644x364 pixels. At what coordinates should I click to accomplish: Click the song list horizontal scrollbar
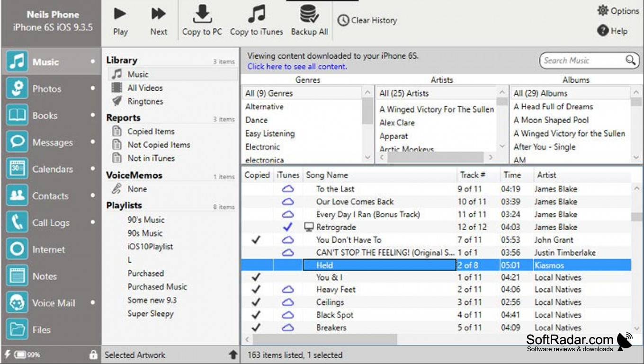tap(324, 339)
